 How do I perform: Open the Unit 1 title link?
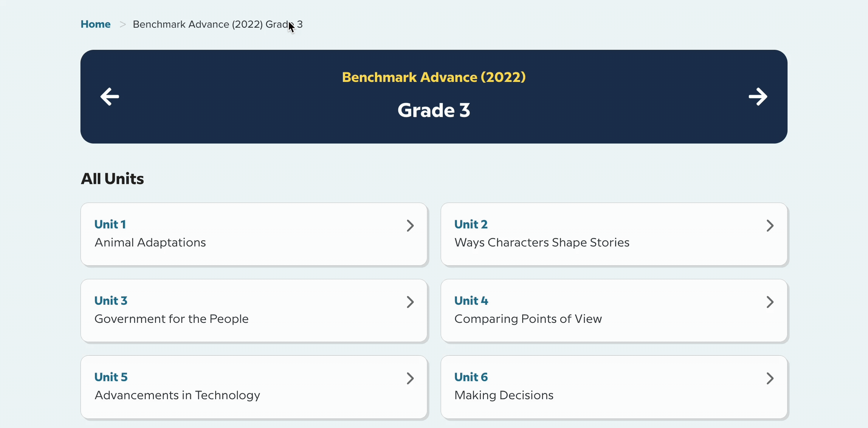point(110,224)
